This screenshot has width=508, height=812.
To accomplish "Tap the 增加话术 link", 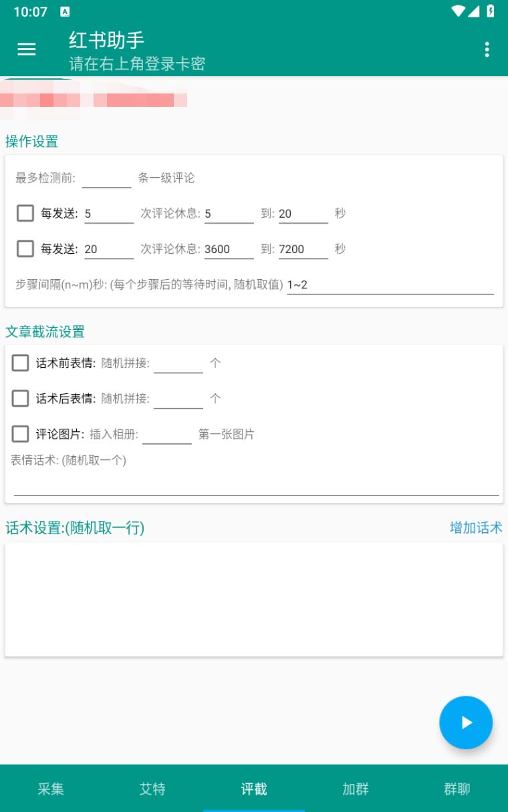I will coord(475,528).
